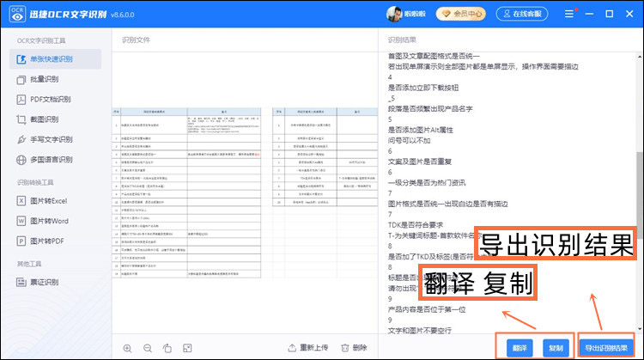Click the fit-to-window icon

(186, 348)
